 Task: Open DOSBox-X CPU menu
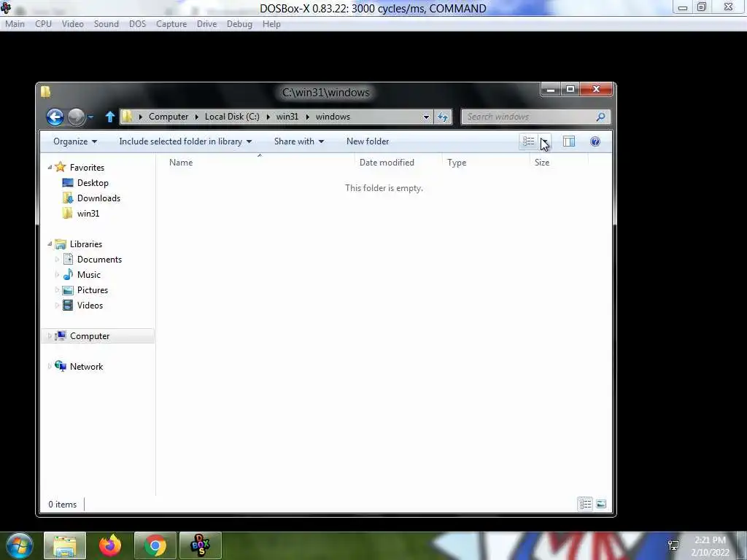(43, 24)
